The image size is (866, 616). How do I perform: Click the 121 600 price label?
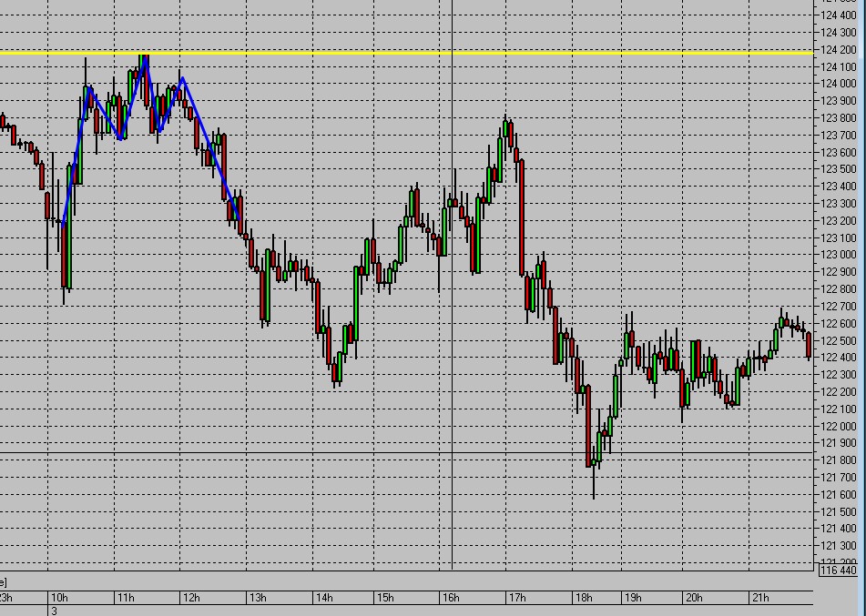click(838, 495)
